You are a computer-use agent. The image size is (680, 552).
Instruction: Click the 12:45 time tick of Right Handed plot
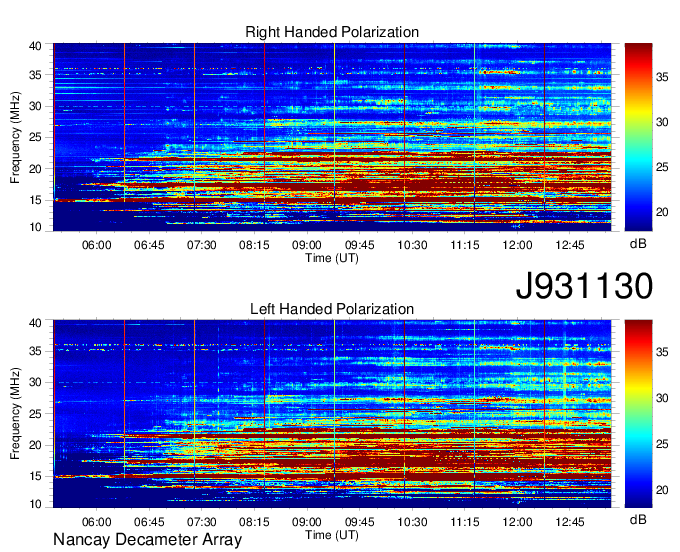pyautogui.click(x=570, y=245)
